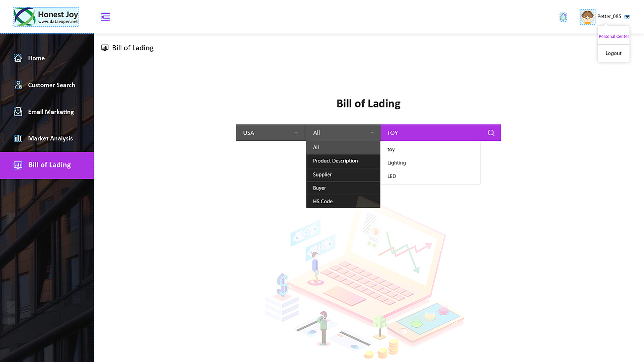The height and width of the screenshot is (362, 644).
Task: Click the TOY search input field
Action: pyautogui.click(x=433, y=133)
